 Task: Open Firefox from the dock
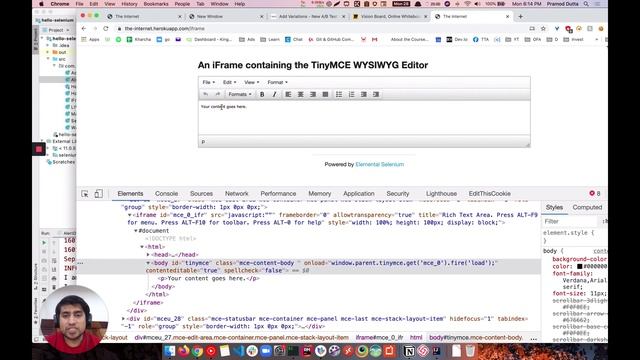point(184,351)
